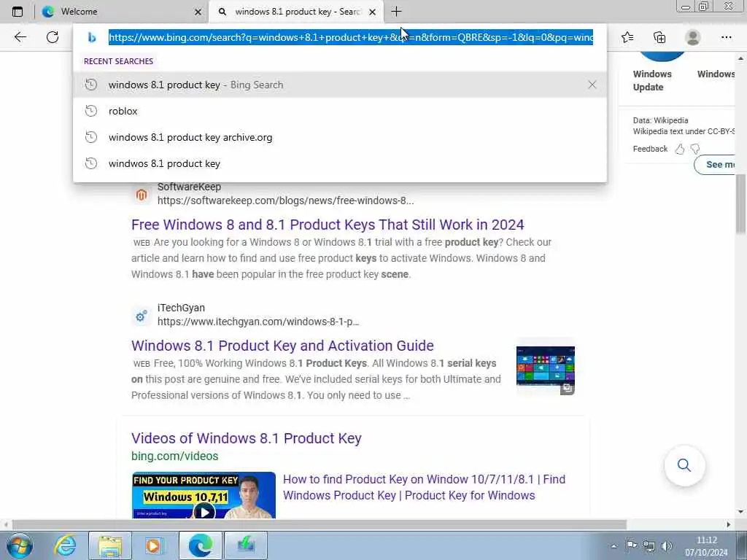Select recent search 'roblox'
This screenshot has width=747, height=560.
(340, 111)
